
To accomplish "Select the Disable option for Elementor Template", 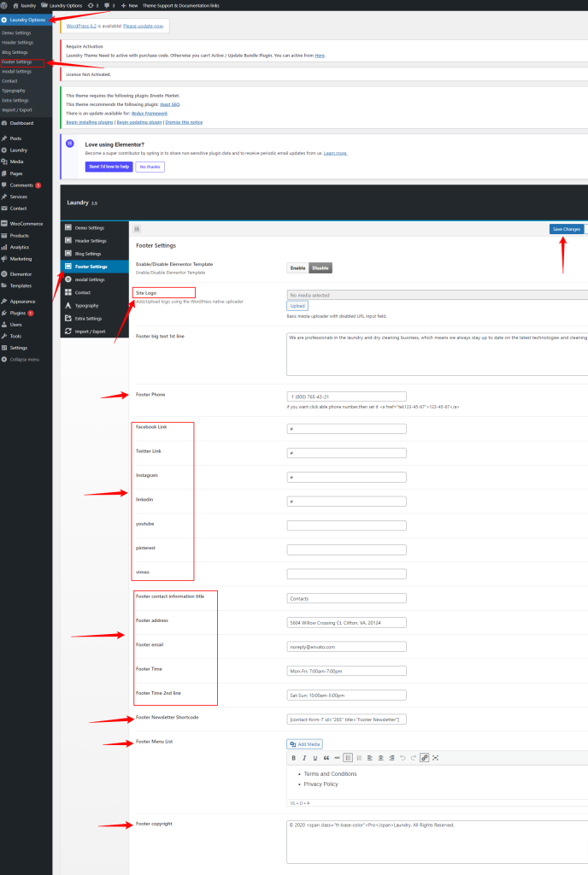I will 320,267.
